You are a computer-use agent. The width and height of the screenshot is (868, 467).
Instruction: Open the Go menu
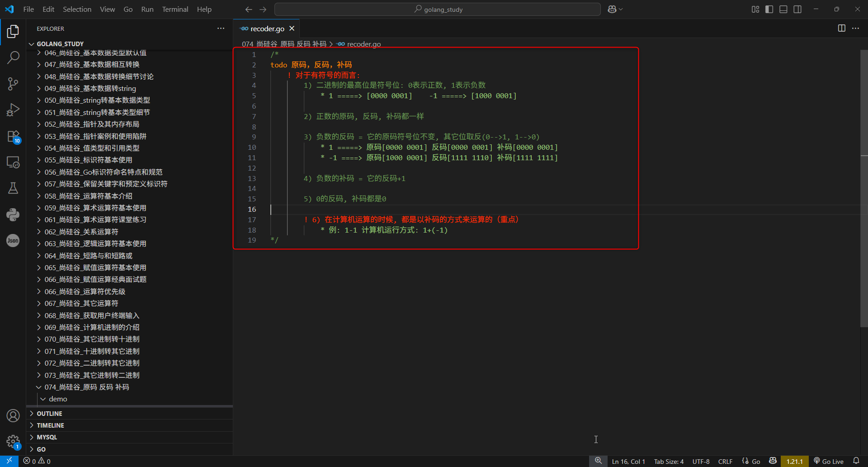tap(128, 9)
